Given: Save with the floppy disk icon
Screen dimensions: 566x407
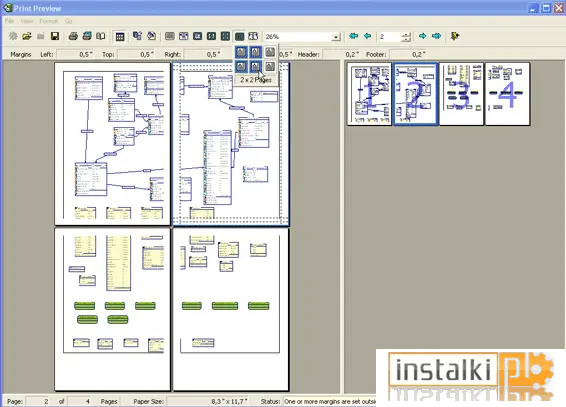Looking at the screenshot, I should pyautogui.click(x=55, y=36).
